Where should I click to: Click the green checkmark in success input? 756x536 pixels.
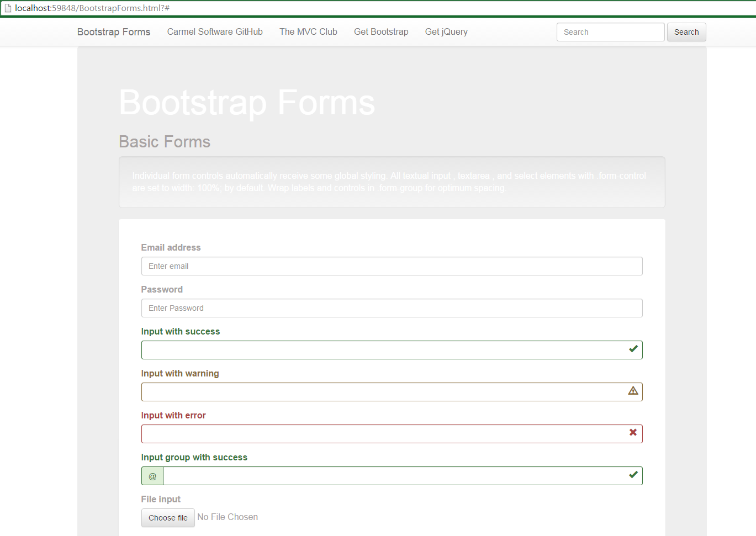(633, 349)
